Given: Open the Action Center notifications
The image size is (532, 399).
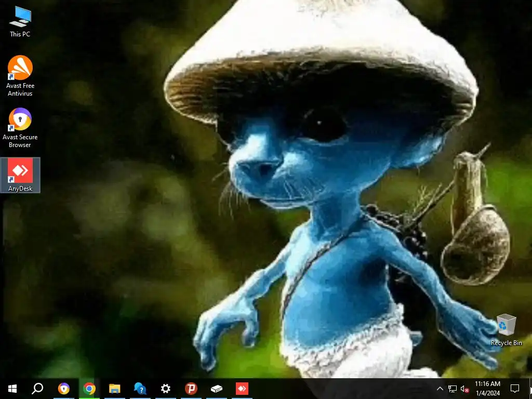Looking at the screenshot, I should click(x=515, y=389).
